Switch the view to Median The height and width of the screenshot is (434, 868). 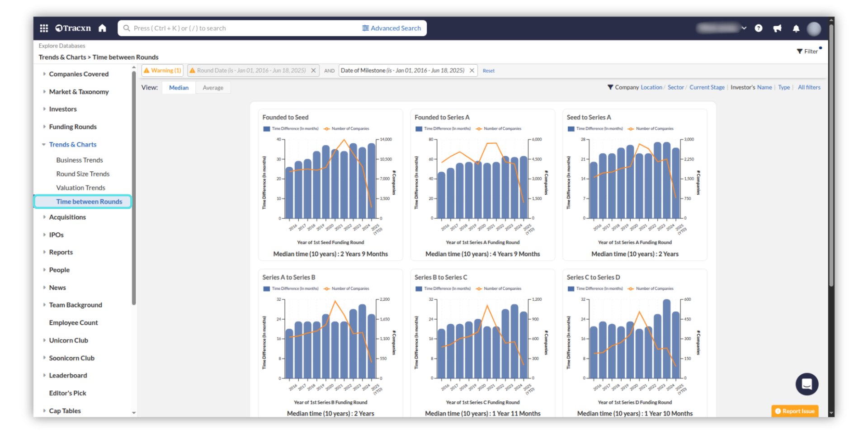pyautogui.click(x=179, y=88)
